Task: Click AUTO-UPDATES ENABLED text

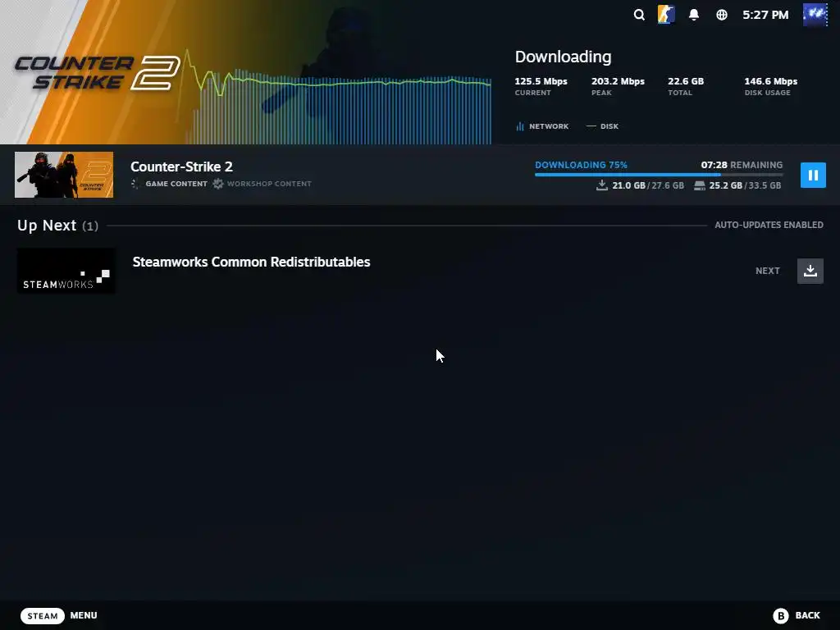Action: [769, 225]
